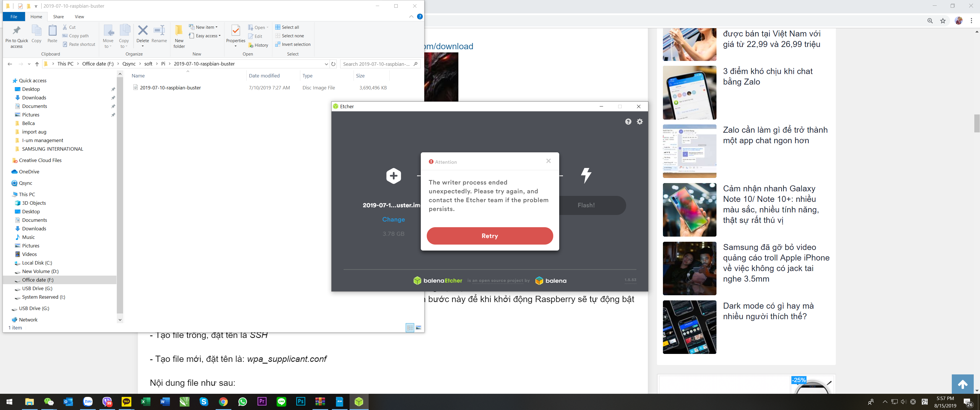
Task: Switch to the View ribbon tab
Action: [x=79, y=17]
